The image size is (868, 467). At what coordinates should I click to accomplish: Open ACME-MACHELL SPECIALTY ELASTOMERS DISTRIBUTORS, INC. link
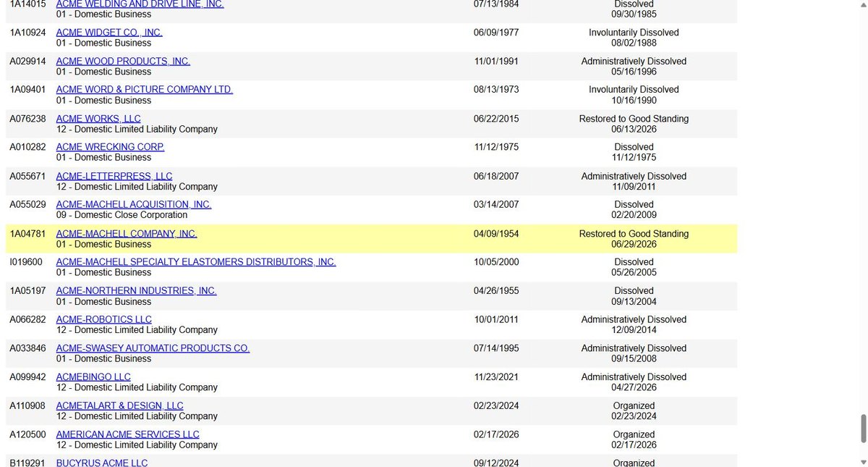coord(196,262)
